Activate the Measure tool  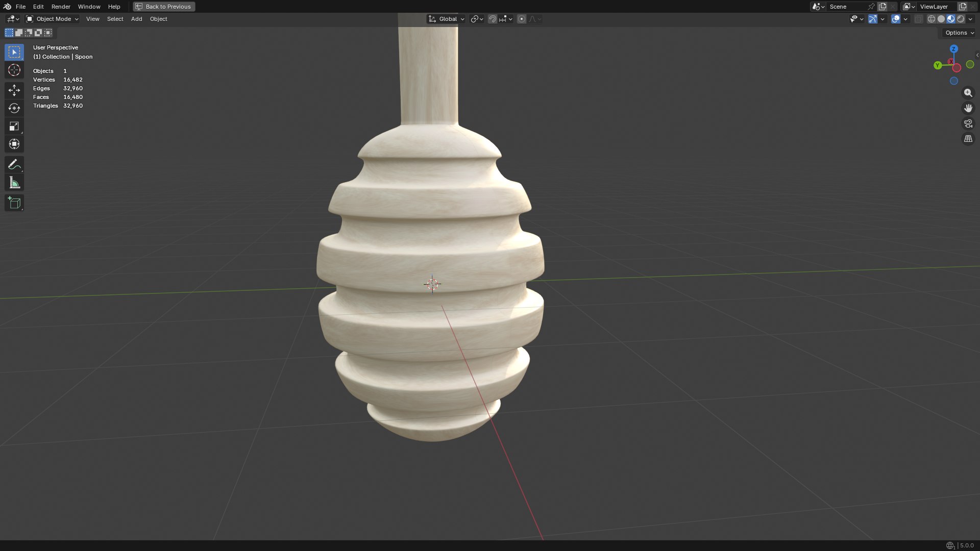[x=14, y=183]
